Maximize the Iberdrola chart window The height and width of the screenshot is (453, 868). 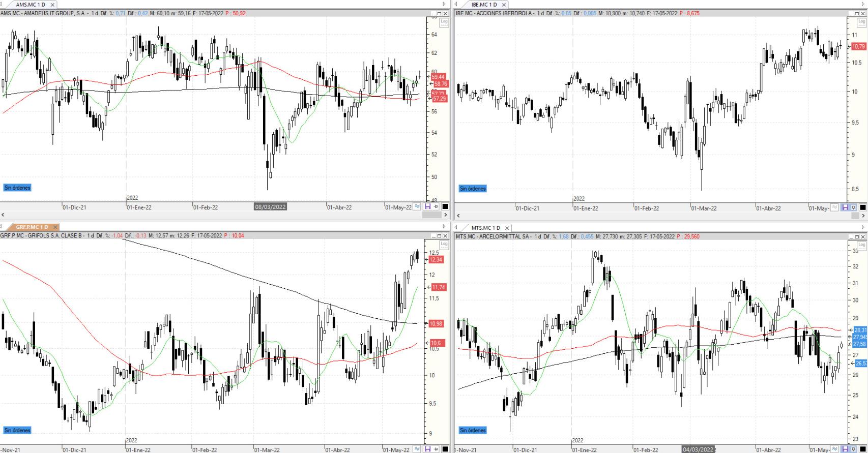point(856,14)
